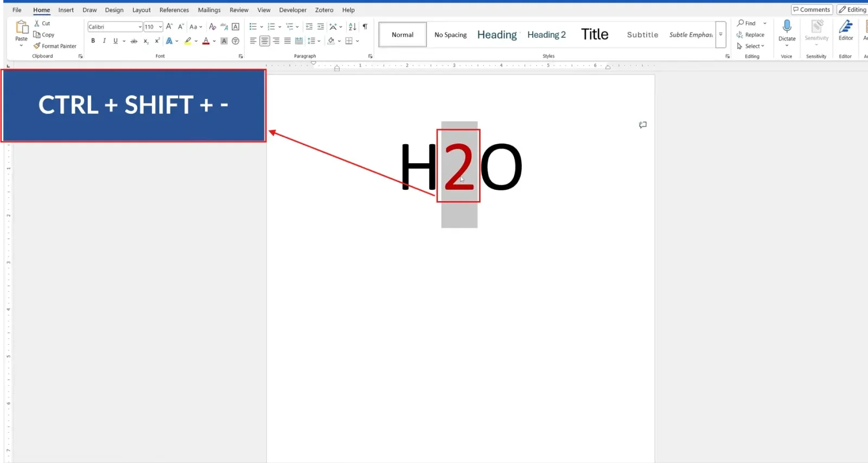Decrease the font size
This screenshot has width=868, height=463.
181,27
